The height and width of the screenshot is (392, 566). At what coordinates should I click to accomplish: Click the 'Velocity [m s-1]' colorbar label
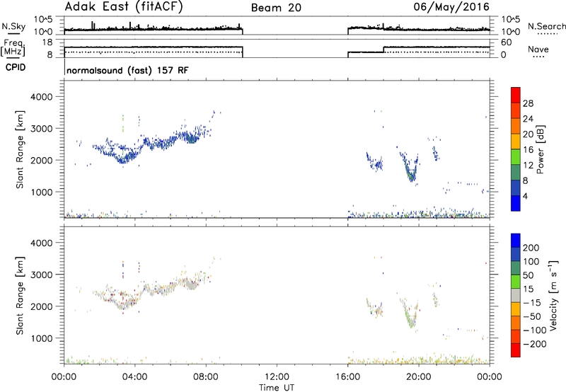pyautogui.click(x=553, y=295)
